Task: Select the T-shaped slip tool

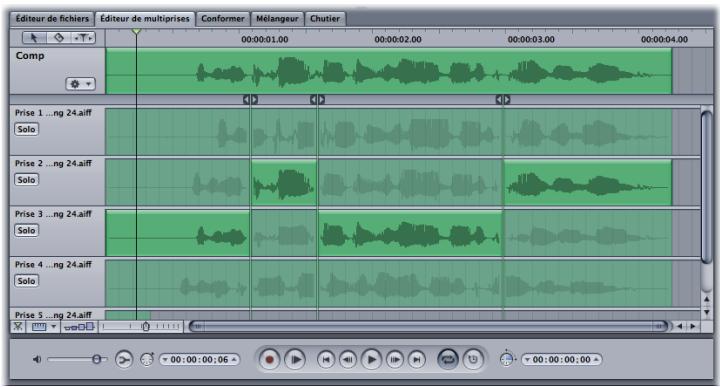Action: (x=84, y=38)
